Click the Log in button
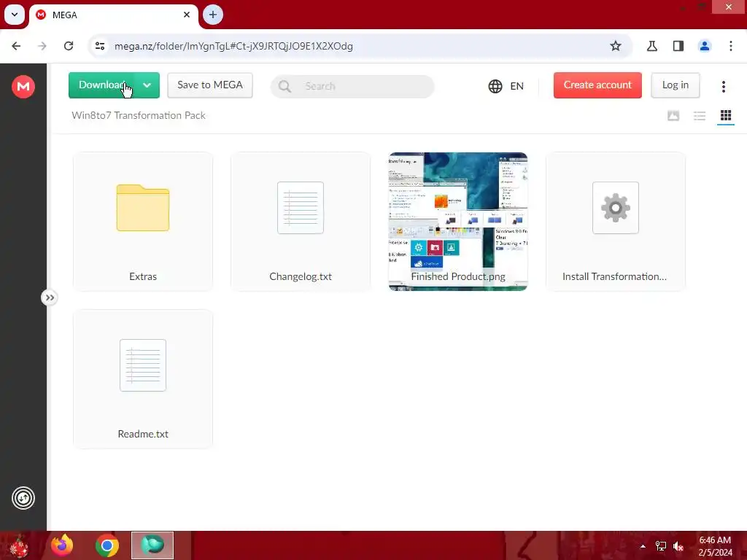Screen dimensions: 747x560 click(675, 85)
